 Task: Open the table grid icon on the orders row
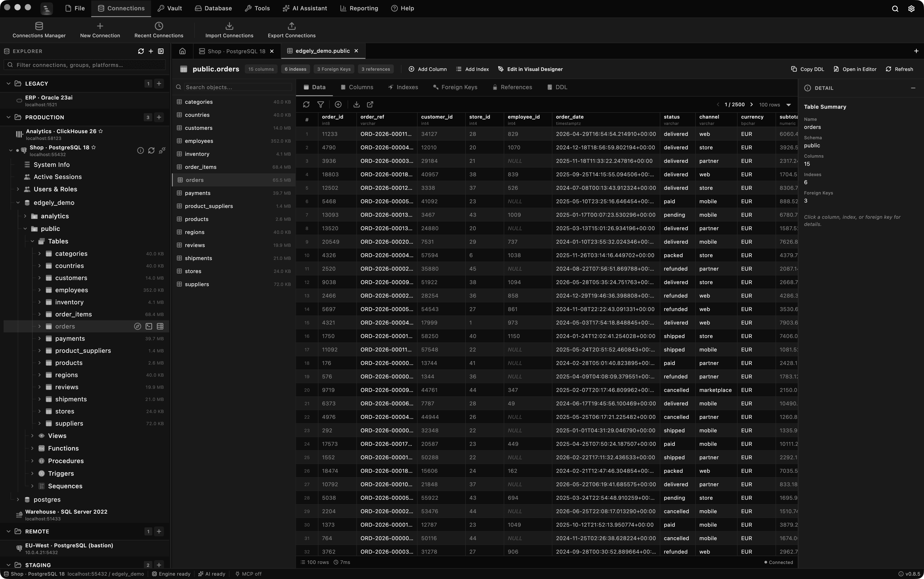coord(160,326)
